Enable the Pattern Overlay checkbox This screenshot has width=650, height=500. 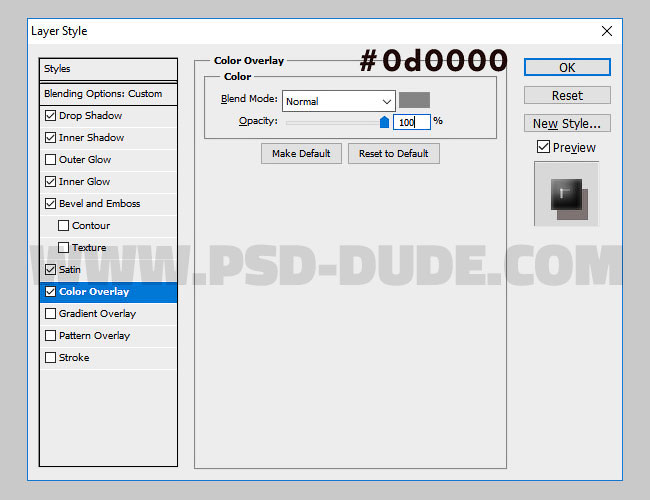pos(50,335)
